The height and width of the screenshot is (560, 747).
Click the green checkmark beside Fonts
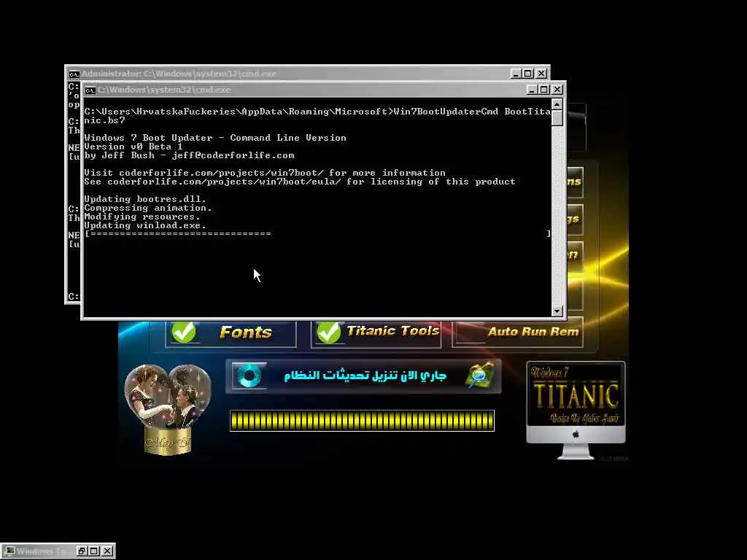pyautogui.click(x=183, y=332)
